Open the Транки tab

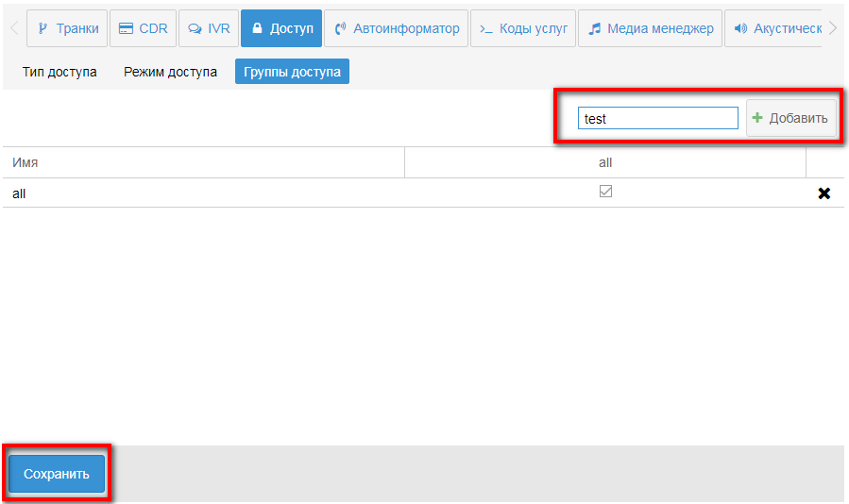tap(67, 28)
